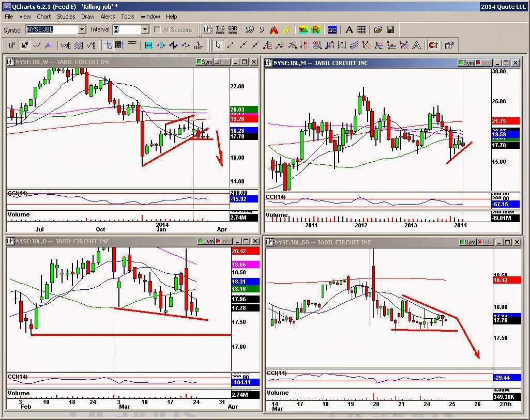Click the yellow delta options icon
The image size is (530, 420).
click(x=286, y=30)
